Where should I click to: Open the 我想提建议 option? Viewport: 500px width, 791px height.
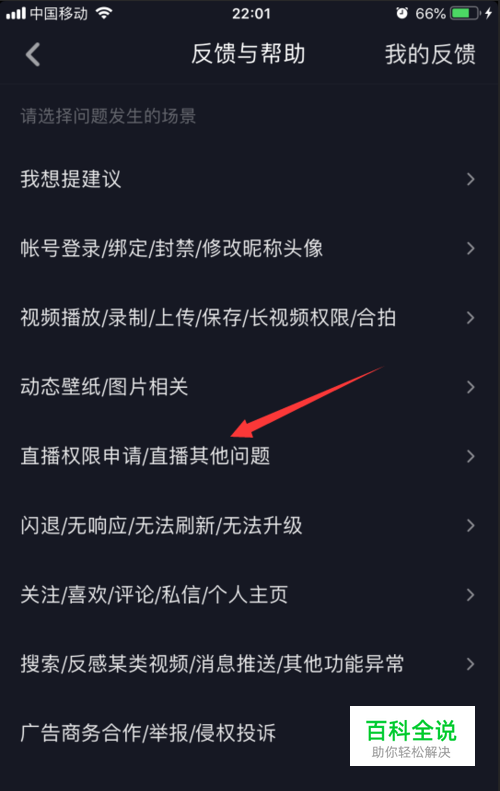(x=250, y=179)
